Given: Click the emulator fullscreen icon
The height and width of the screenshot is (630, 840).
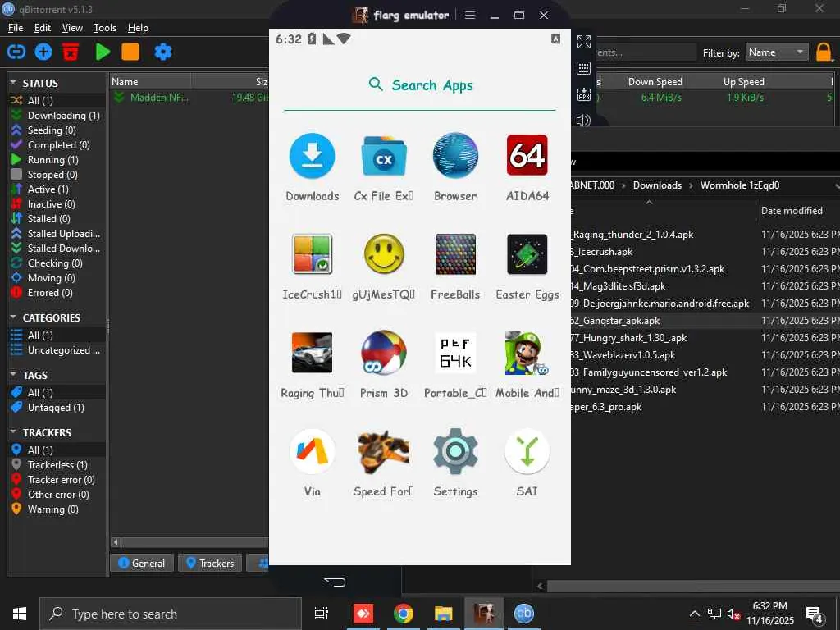Looking at the screenshot, I should tap(584, 42).
